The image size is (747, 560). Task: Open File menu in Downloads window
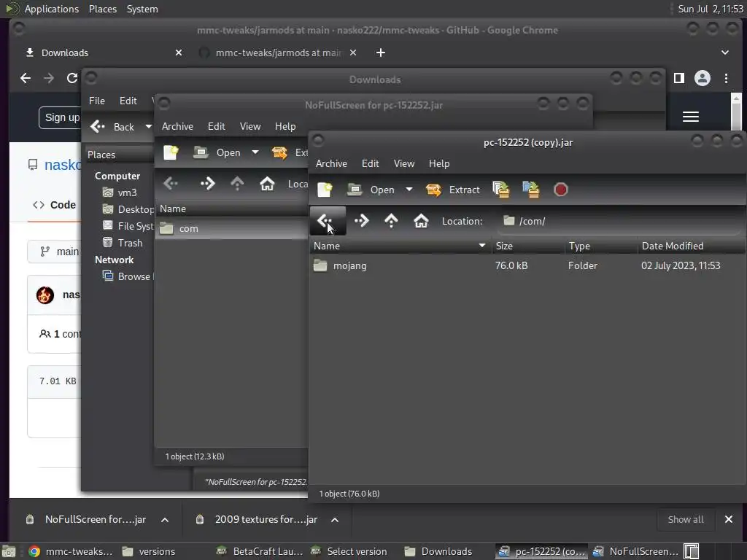click(x=97, y=101)
